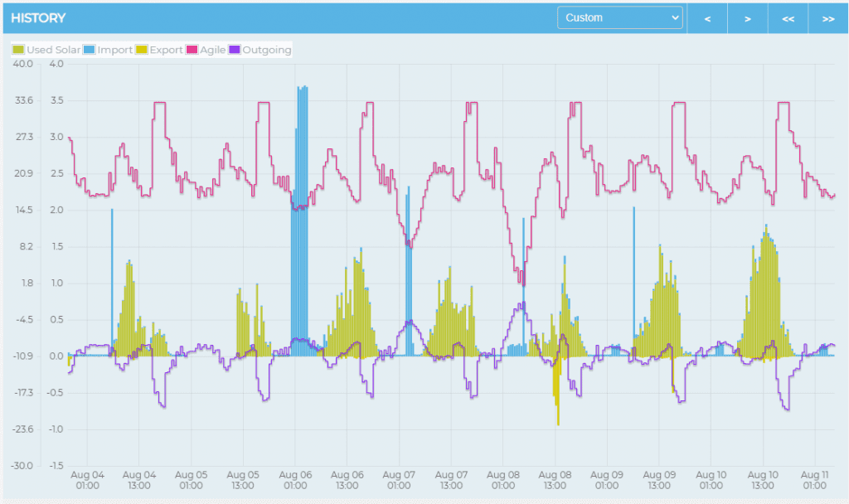The image size is (849, 504).
Task: Jump back with double left arrow button
Action: (x=788, y=18)
